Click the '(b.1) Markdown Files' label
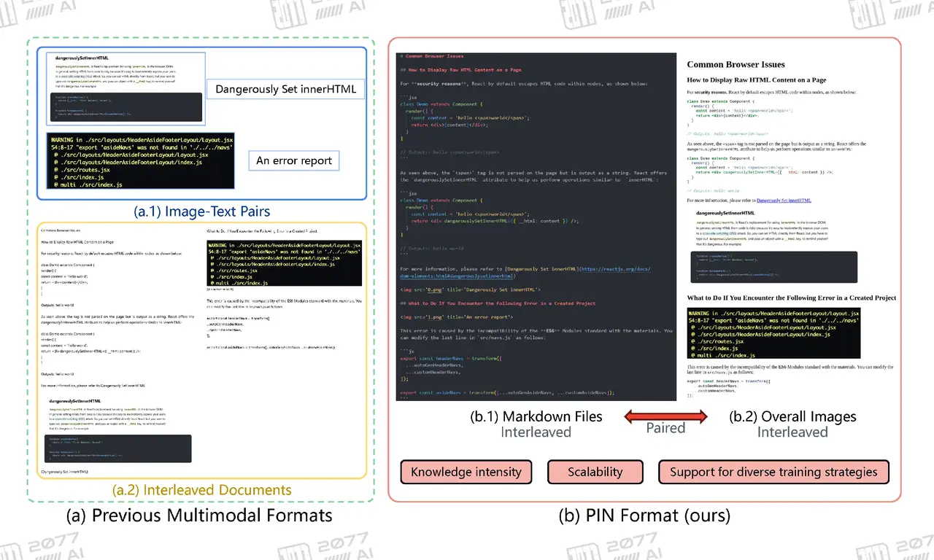This screenshot has width=934, height=560. coord(536,417)
